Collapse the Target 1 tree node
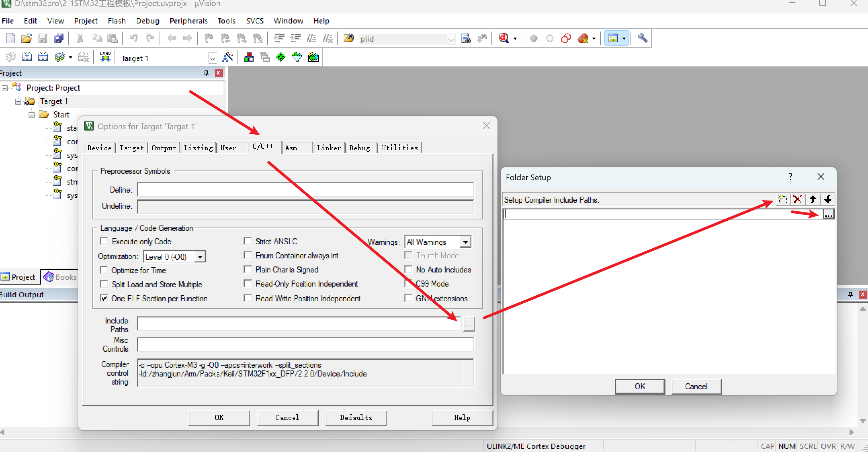868x452 pixels. coord(18,101)
